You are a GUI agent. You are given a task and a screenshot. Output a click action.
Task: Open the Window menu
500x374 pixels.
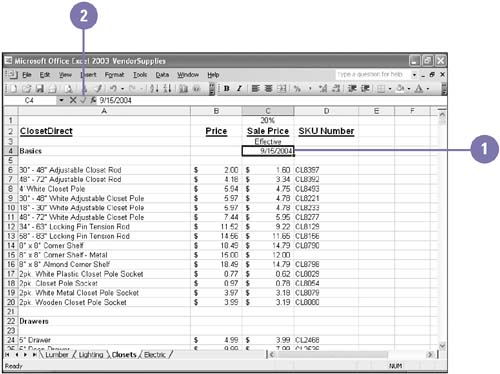(188, 75)
